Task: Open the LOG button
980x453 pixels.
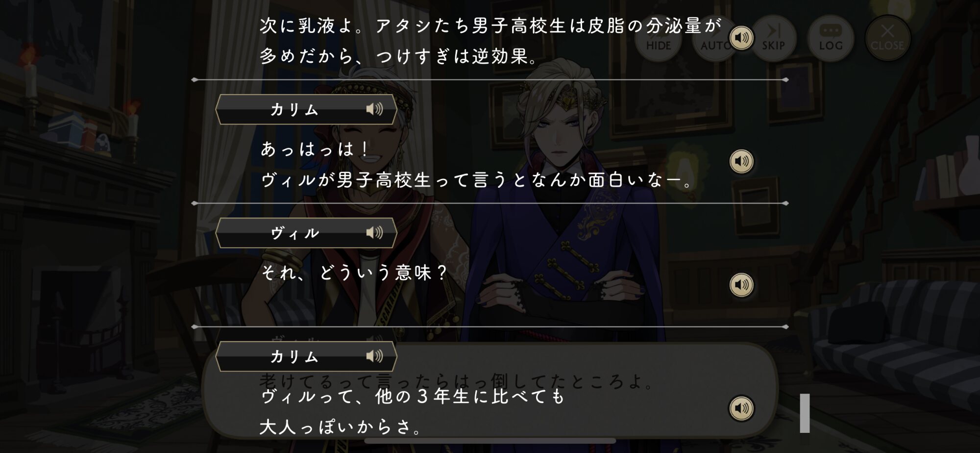Action: point(831,38)
